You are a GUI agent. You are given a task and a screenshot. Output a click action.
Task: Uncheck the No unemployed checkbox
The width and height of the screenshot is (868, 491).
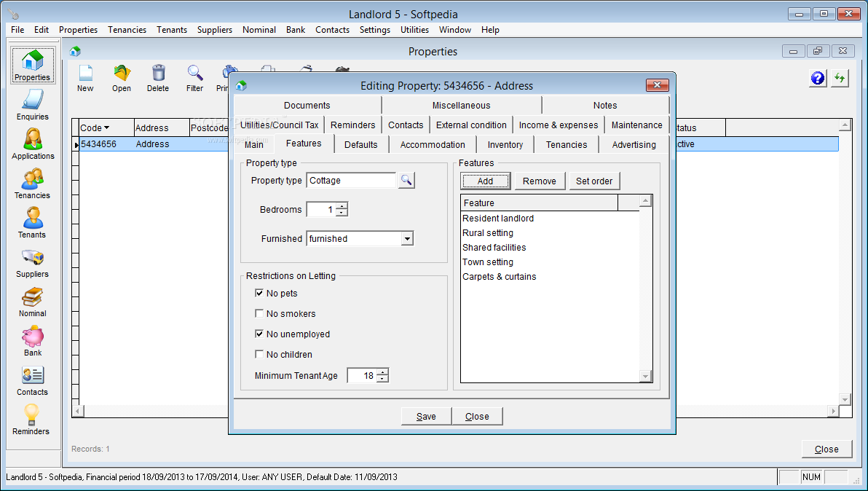[259, 334]
